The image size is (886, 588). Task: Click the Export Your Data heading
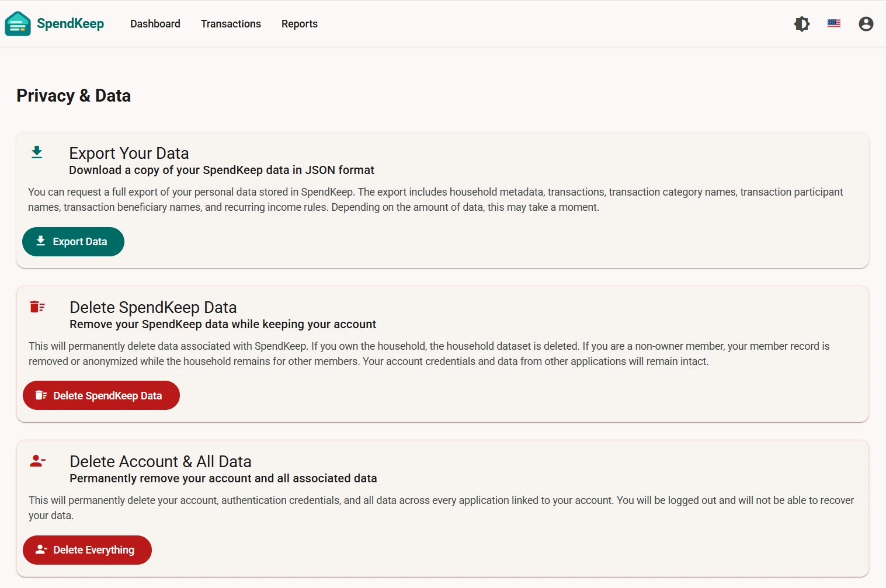[129, 153]
